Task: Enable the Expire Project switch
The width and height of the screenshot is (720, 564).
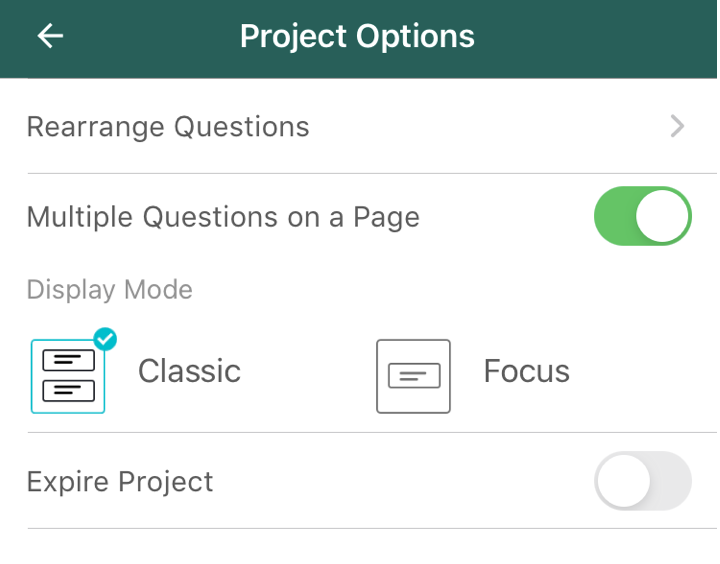Action: 643,481
